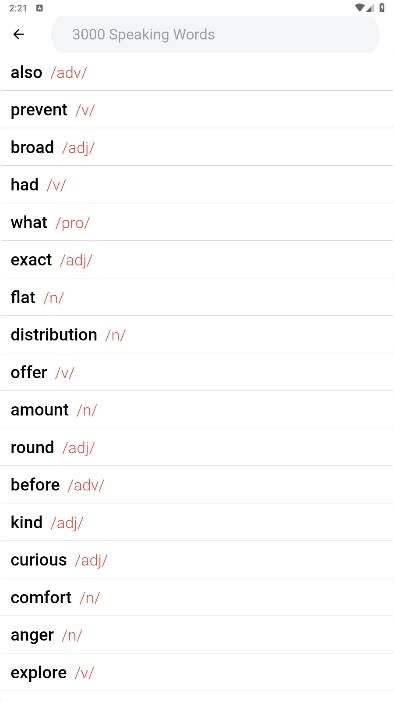
Task: Choose the word 'had' from list
Action: (x=197, y=184)
